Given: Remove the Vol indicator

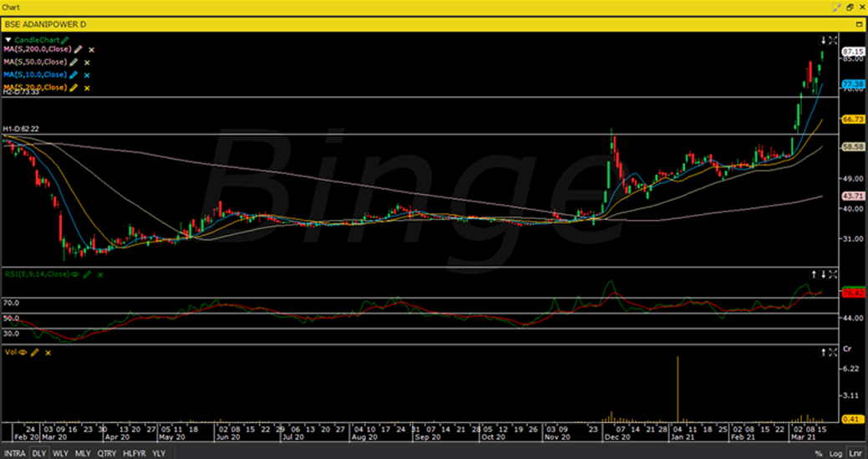Looking at the screenshot, I should point(48,353).
